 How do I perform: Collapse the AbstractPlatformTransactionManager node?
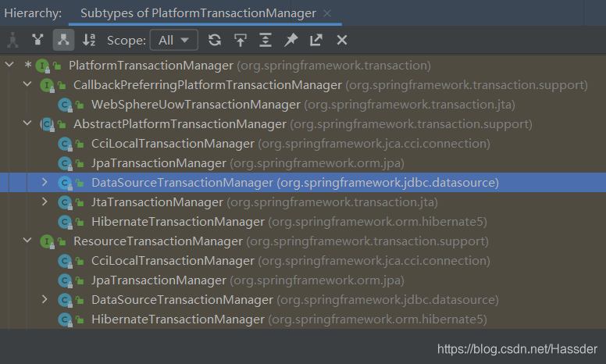27,123
